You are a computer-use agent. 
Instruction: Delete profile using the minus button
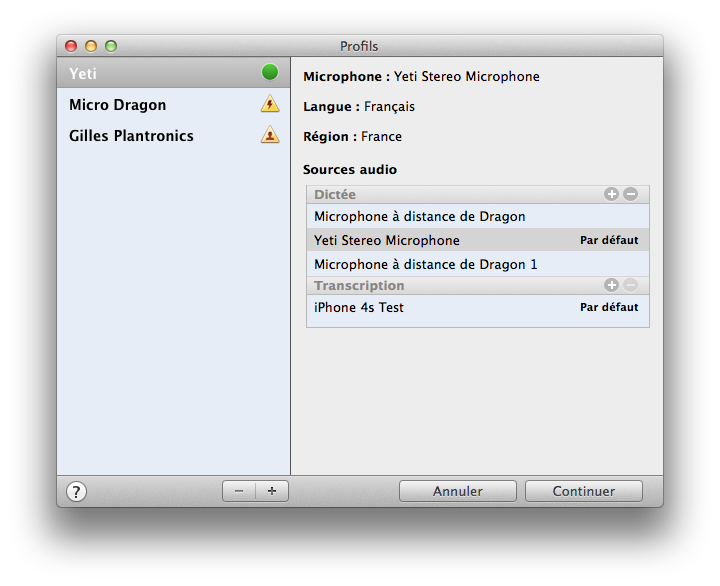click(x=239, y=491)
